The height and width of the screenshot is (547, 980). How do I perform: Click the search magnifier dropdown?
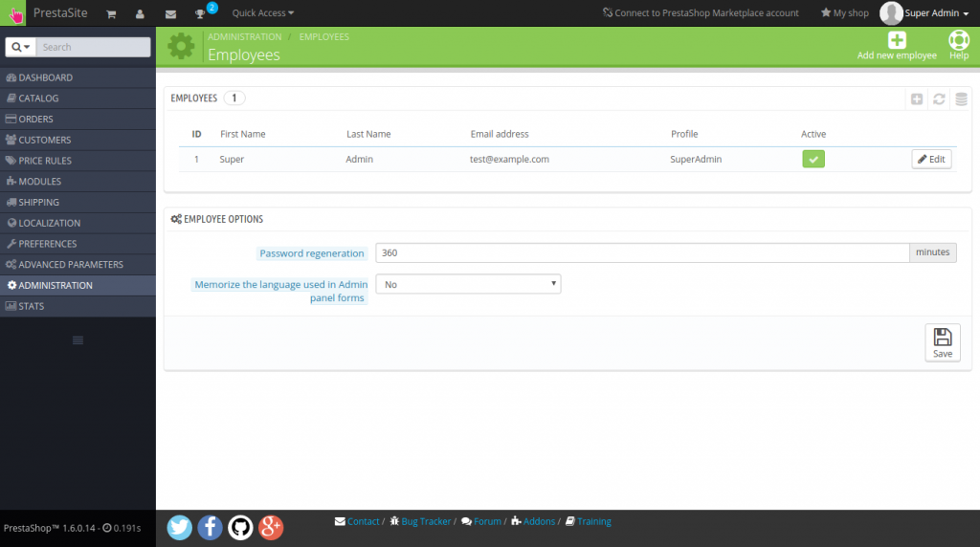(21, 47)
